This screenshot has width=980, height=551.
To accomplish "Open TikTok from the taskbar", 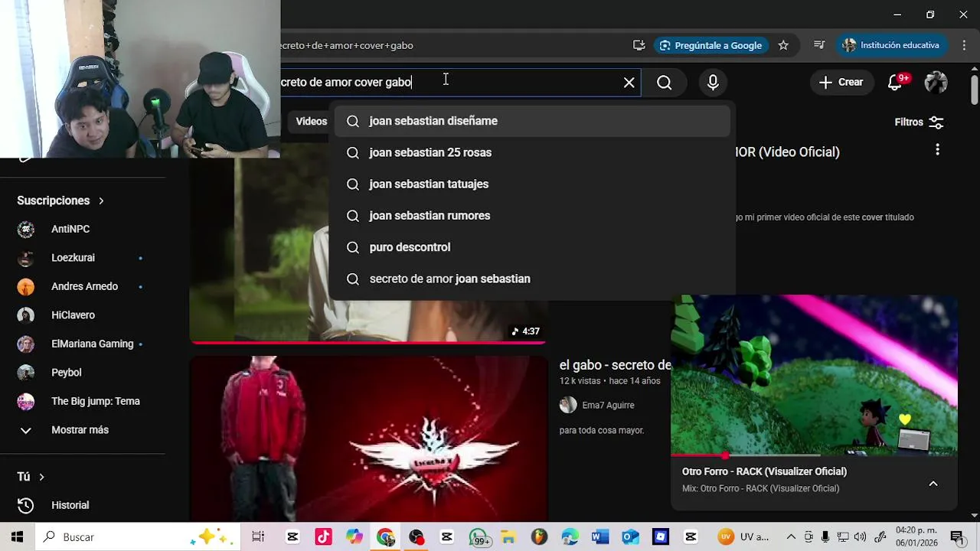I will point(323,537).
